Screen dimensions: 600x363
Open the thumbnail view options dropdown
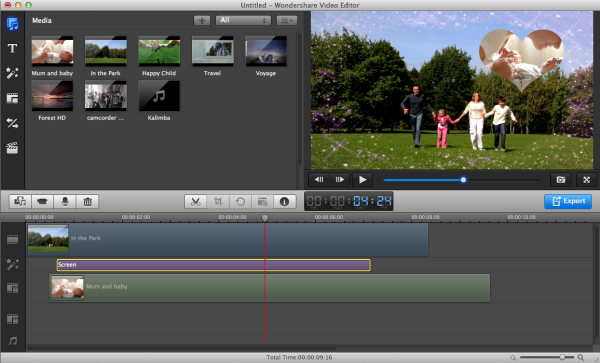click(287, 20)
